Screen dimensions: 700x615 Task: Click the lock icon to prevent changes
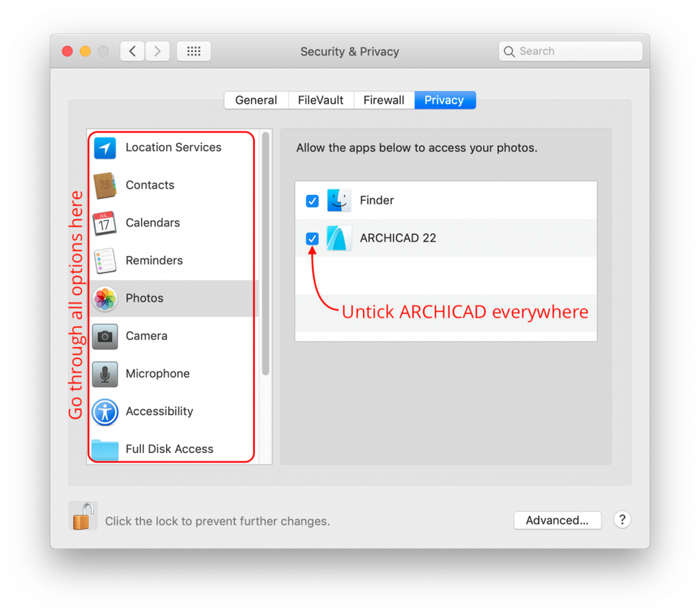83,516
